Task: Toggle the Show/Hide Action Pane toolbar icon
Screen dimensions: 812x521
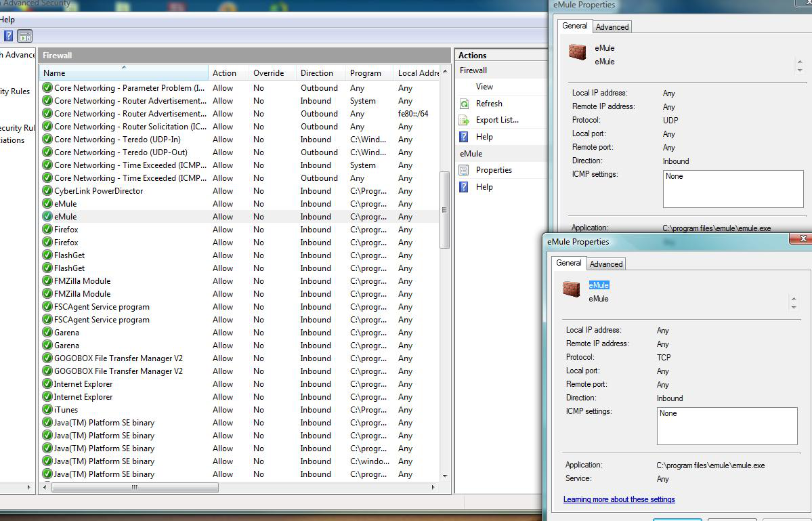Action: tap(25, 37)
